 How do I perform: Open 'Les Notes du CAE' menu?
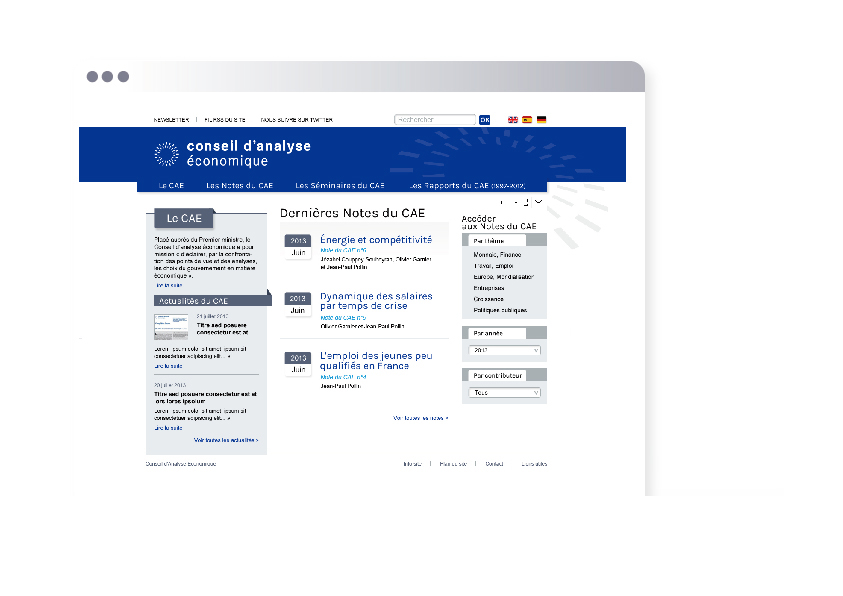(239, 186)
